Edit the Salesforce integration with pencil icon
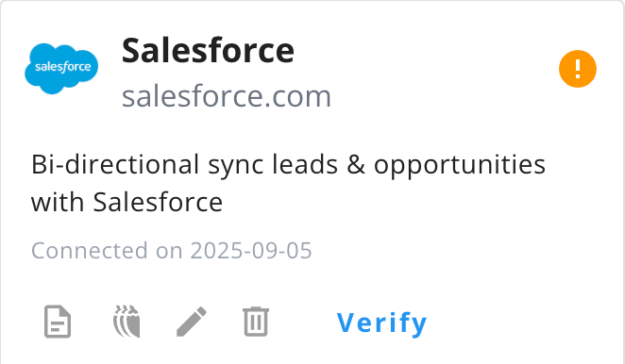 pyautogui.click(x=192, y=322)
